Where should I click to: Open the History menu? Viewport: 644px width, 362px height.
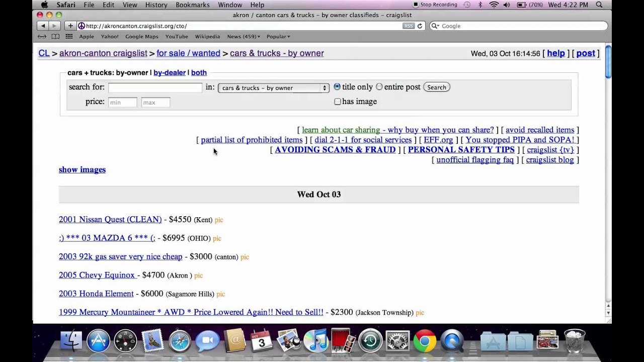[156, 5]
